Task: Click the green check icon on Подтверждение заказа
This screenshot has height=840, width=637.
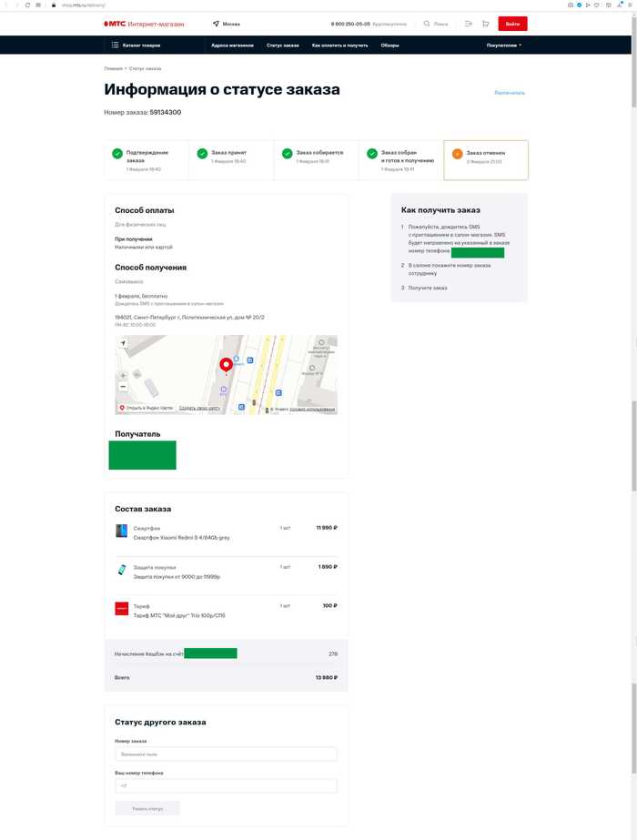Action: (116, 151)
